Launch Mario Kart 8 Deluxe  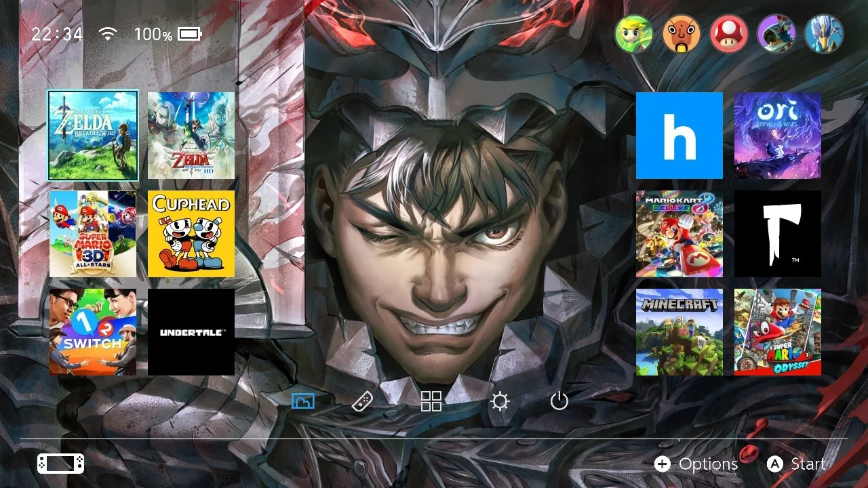tap(679, 234)
